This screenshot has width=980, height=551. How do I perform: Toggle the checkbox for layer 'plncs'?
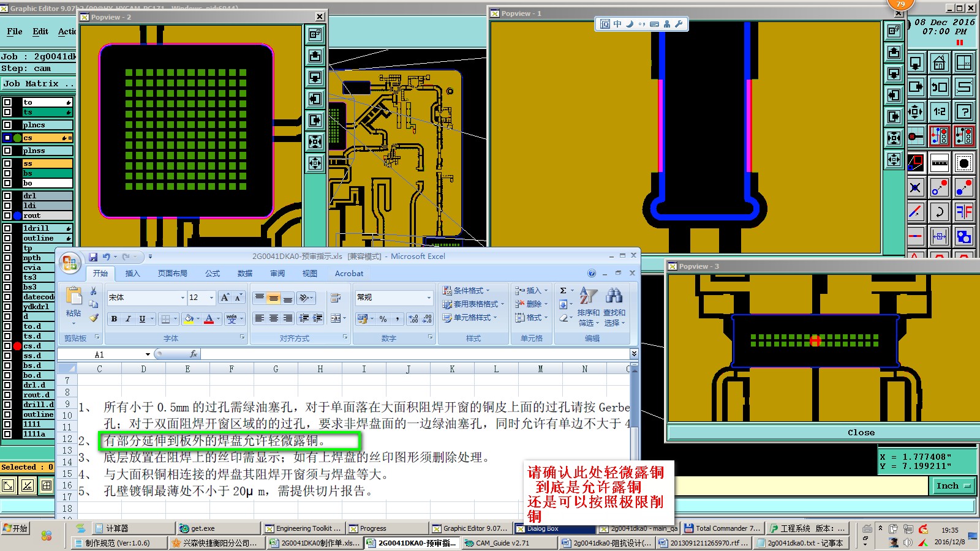point(7,125)
